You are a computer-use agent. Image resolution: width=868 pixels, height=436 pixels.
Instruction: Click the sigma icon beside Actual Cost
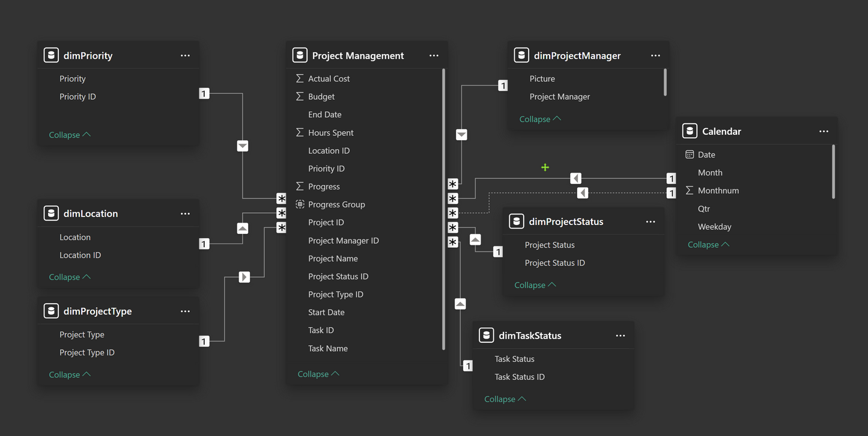pyautogui.click(x=300, y=78)
